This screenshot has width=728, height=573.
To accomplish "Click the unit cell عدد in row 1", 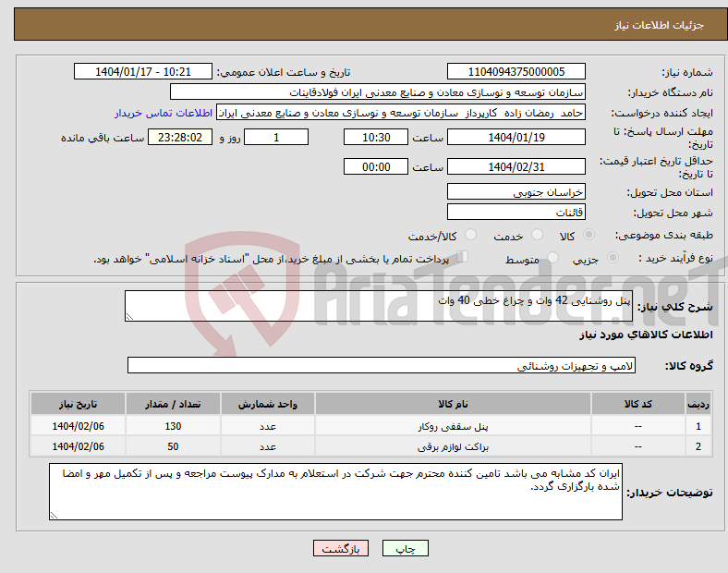I will coord(267,426).
